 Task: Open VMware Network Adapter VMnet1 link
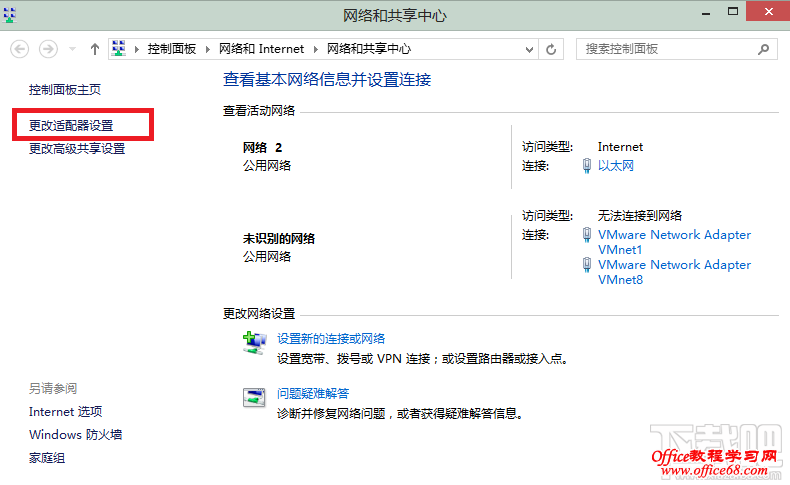tap(674, 242)
